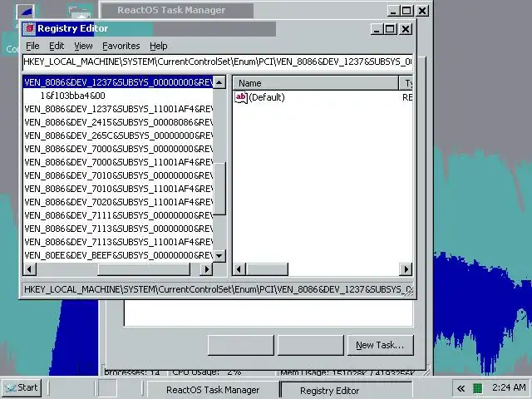Select the VEN_8086&DEV_7000&SUBSYS_11001AF4 key

point(118,162)
